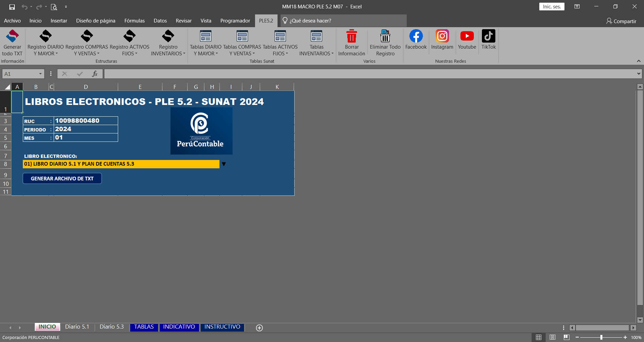644x342 pixels.
Task: Click GENERAR ARCHIVO DE TXT button
Action: pos(62,179)
